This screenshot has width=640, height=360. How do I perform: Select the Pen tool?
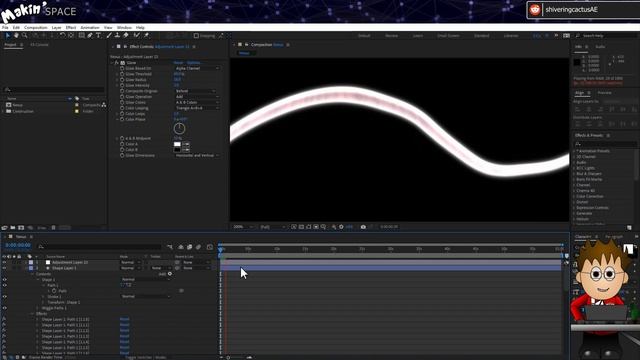90,36
